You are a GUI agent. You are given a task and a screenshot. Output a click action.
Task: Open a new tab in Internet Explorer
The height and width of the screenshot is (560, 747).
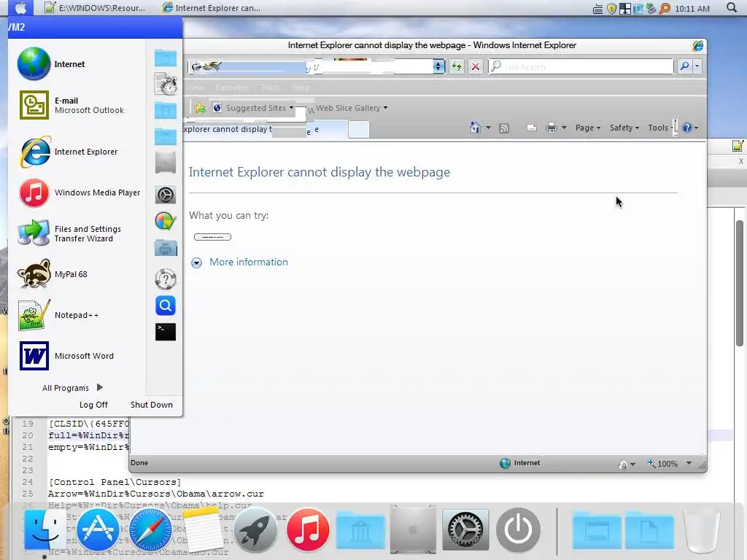point(359,130)
